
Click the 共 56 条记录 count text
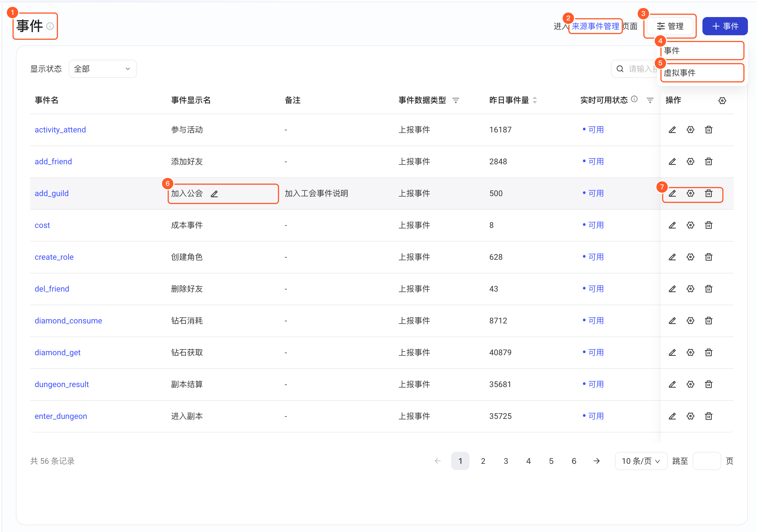[52, 461]
